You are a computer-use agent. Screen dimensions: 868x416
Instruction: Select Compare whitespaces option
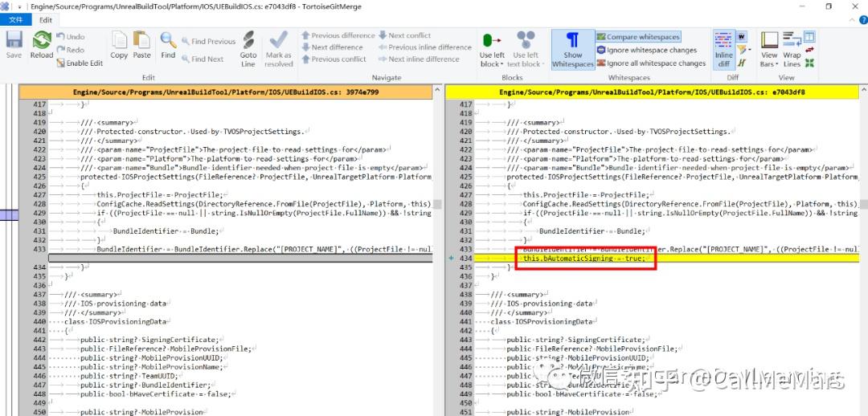638,36
